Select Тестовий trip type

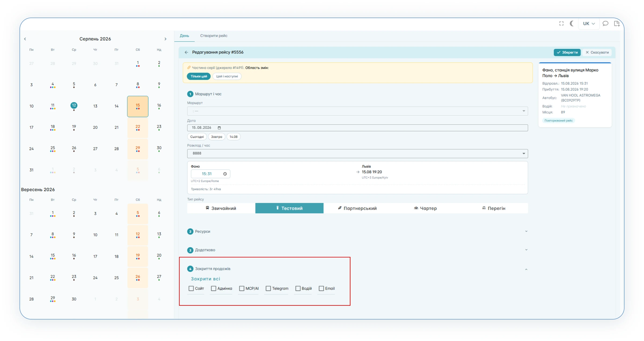[289, 208]
